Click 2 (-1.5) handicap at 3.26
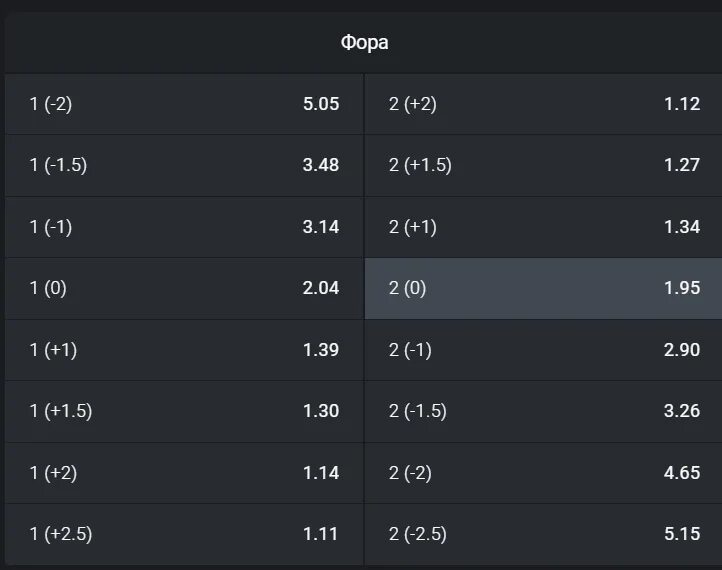Screen dimensions: 722x570 click(543, 411)
